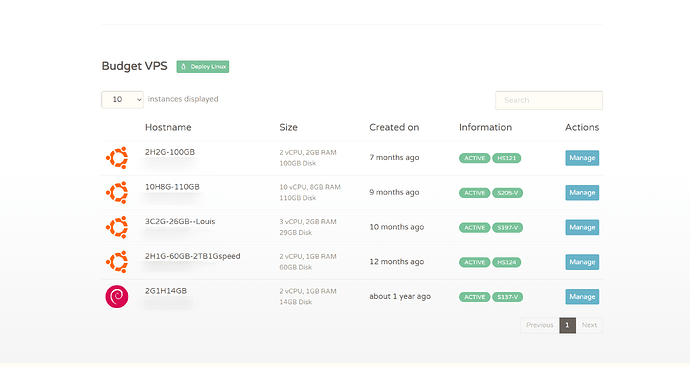Click the '3 vCPU, 2GB RAM' size text
690x367 pixels.
pos(308,222)
